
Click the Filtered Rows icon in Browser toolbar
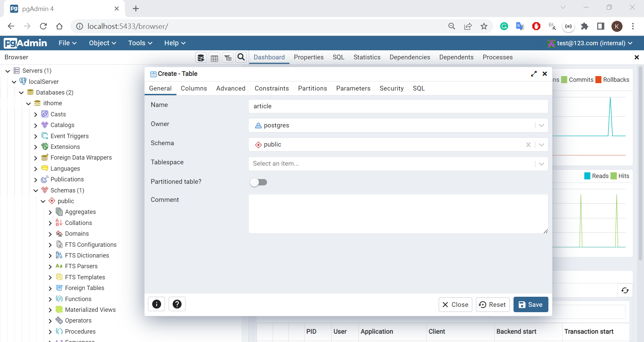point(228,58)
